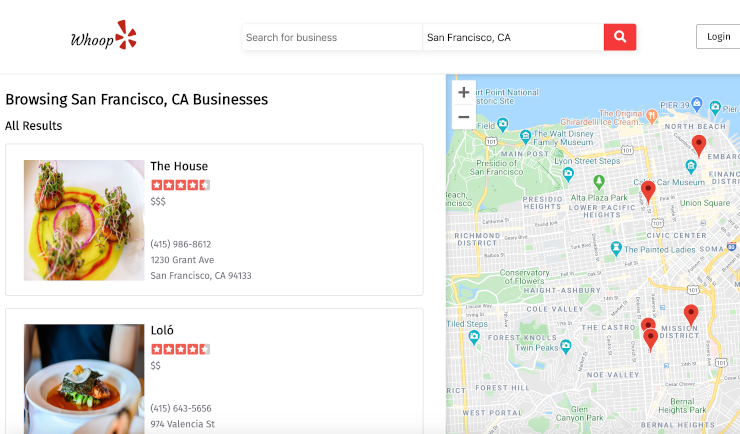The width and height of the screenshot is (740, 434).
Task: Click the text San Francisco, CA 94133
Action: click(x=201, y=275)
